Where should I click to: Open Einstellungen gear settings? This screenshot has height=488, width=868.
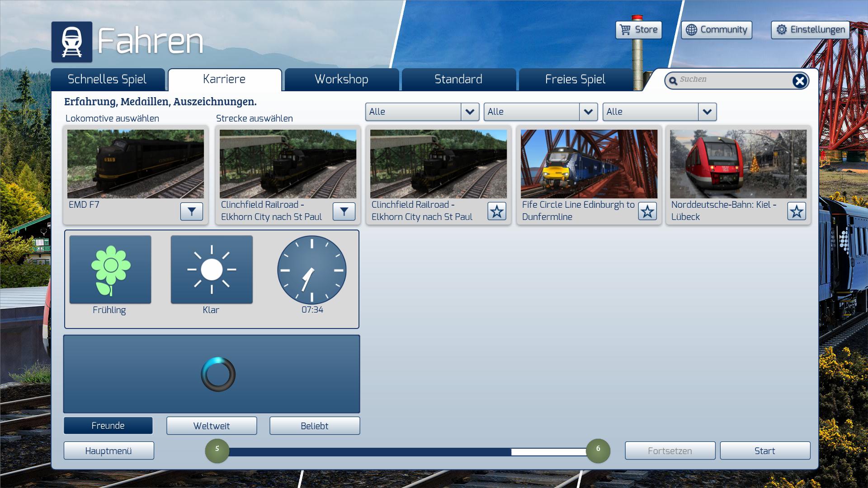[810, 30]
